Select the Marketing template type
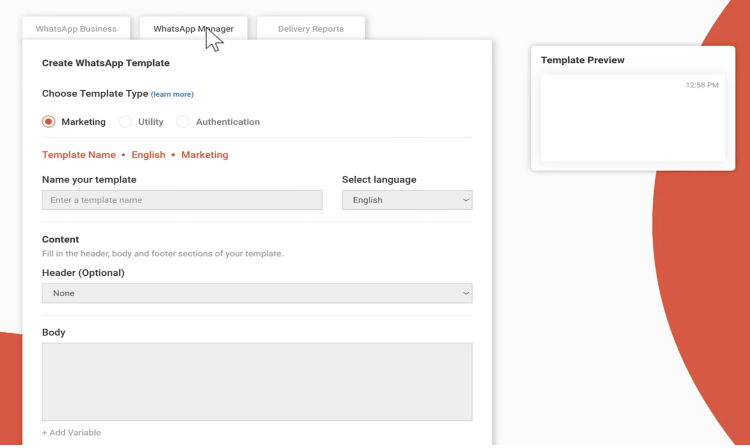 pos(48,121)
